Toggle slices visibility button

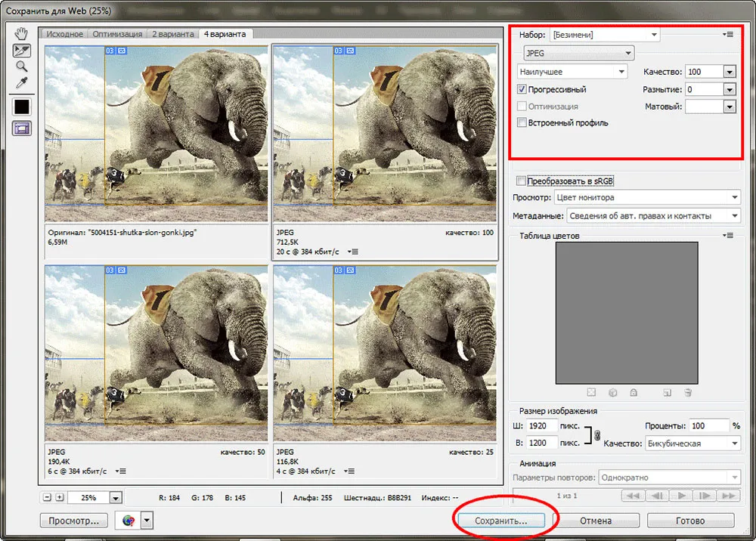22,128
